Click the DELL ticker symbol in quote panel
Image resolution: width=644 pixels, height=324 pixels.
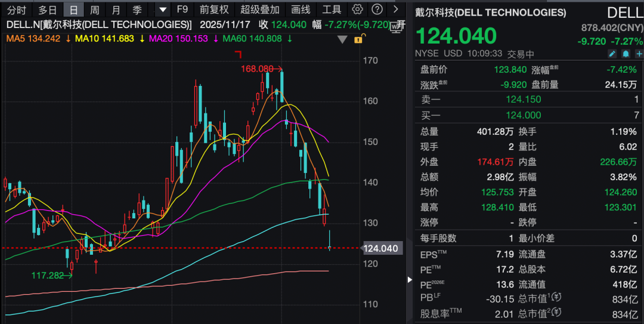coord(625,13)
